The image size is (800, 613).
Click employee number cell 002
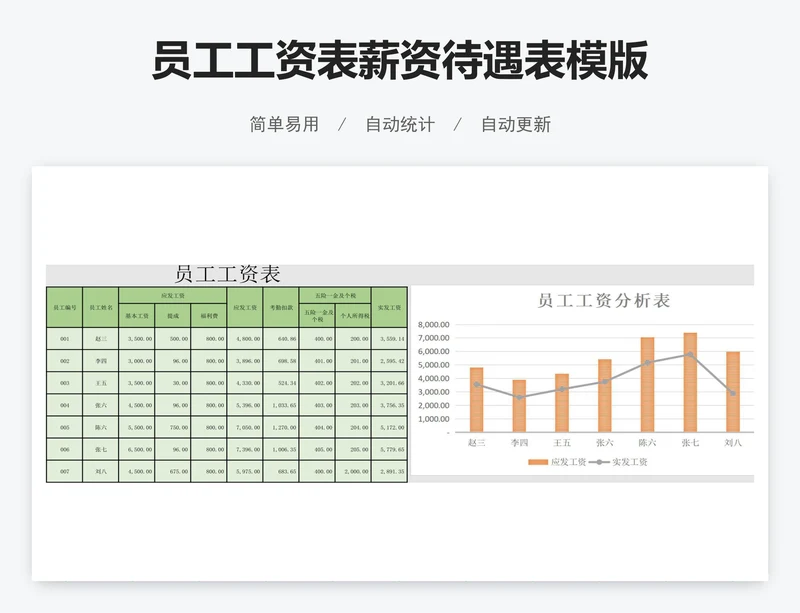[65, 361]
